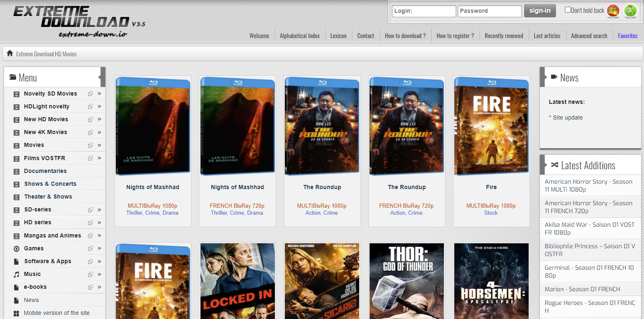This screenshot has width=644, height=319.
Task: Open New 4K Movies external link icon
Action: tap(90, 132)
